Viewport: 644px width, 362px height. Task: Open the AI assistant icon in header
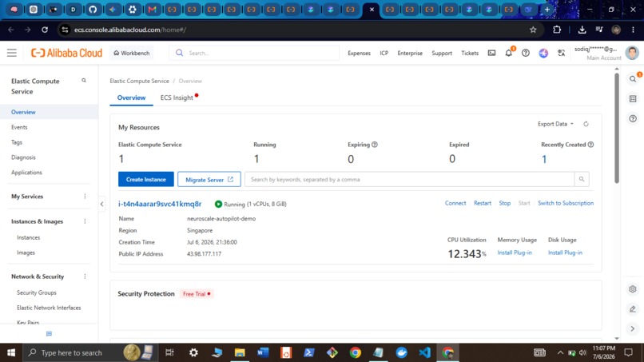(543, 53)
